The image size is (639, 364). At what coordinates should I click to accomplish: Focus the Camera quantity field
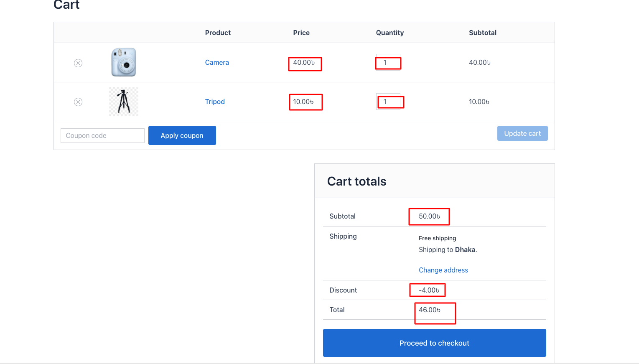click(388, 62)
